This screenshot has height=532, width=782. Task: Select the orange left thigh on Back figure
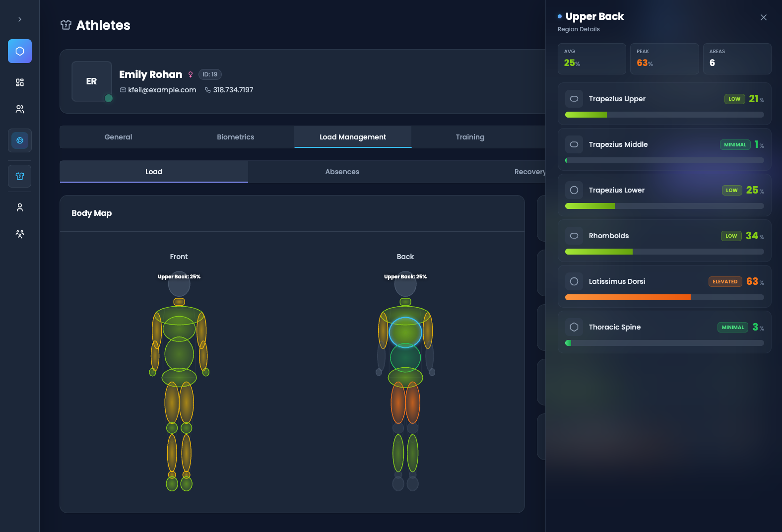click(x=398, y=402)
